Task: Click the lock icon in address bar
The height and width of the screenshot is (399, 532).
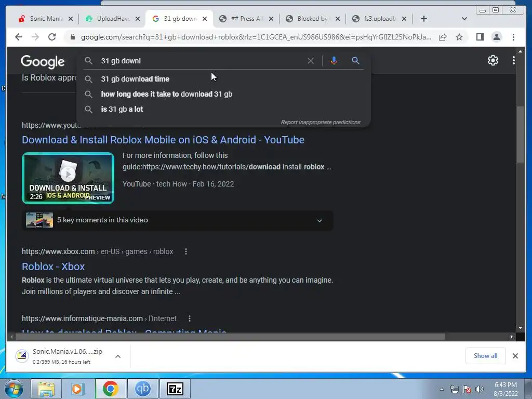Action: [72, 37]
